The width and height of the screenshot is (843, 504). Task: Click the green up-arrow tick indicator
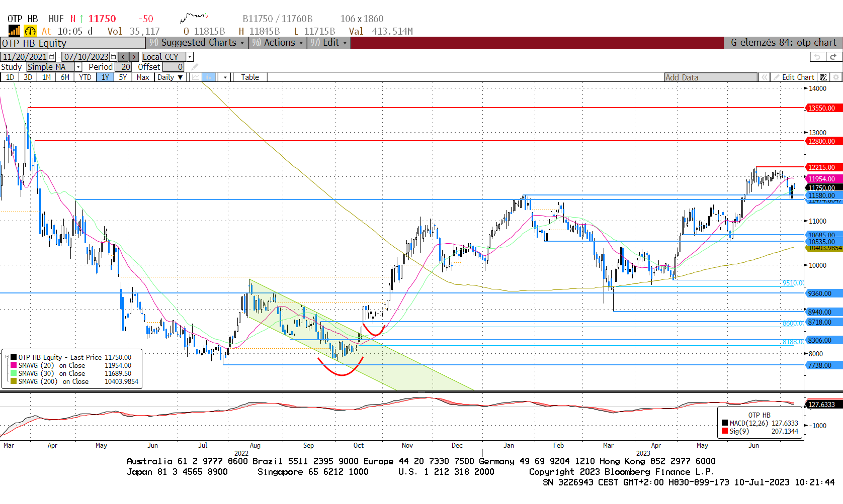point(81,19)
